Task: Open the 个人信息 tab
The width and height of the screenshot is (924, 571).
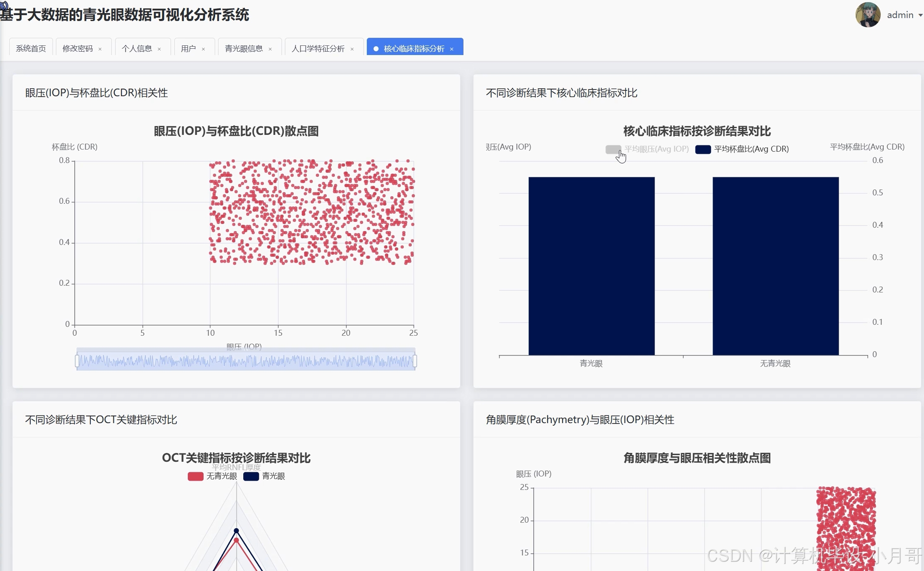Action: tap(137, 49)
